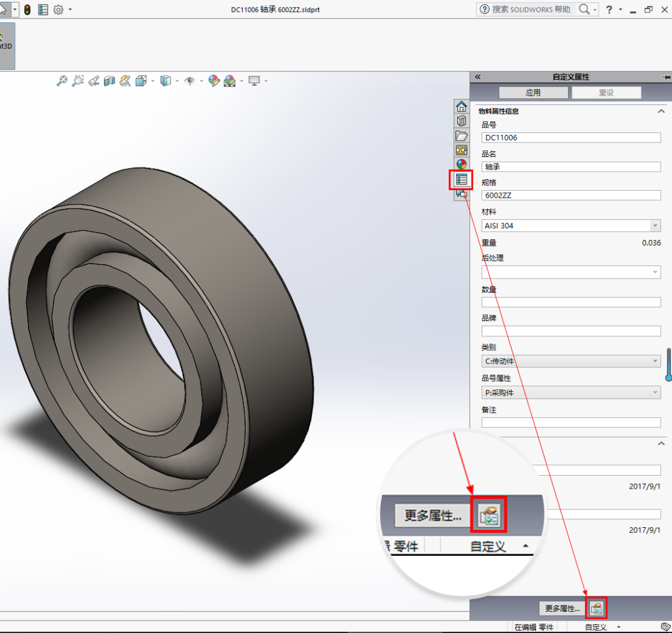Select the Section View tool
Viewport: 672px width, 633px height.
(110, 81)
